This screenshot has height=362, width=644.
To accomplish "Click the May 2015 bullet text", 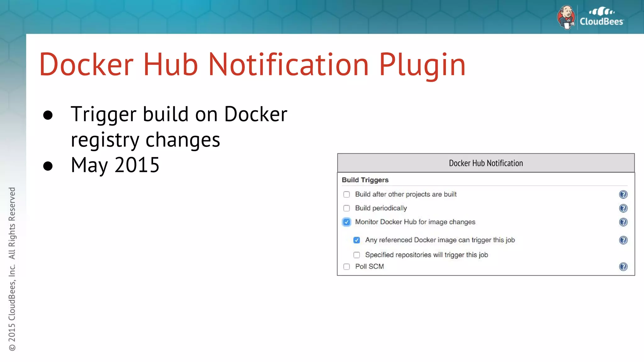I will click(x=115, y=165).
